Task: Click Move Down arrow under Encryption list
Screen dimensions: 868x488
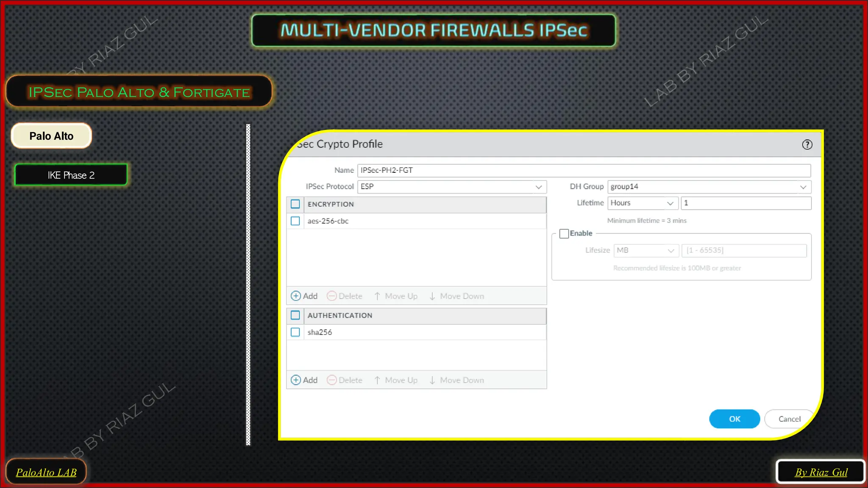Action: pyautogui.click(x=432, y=296)
